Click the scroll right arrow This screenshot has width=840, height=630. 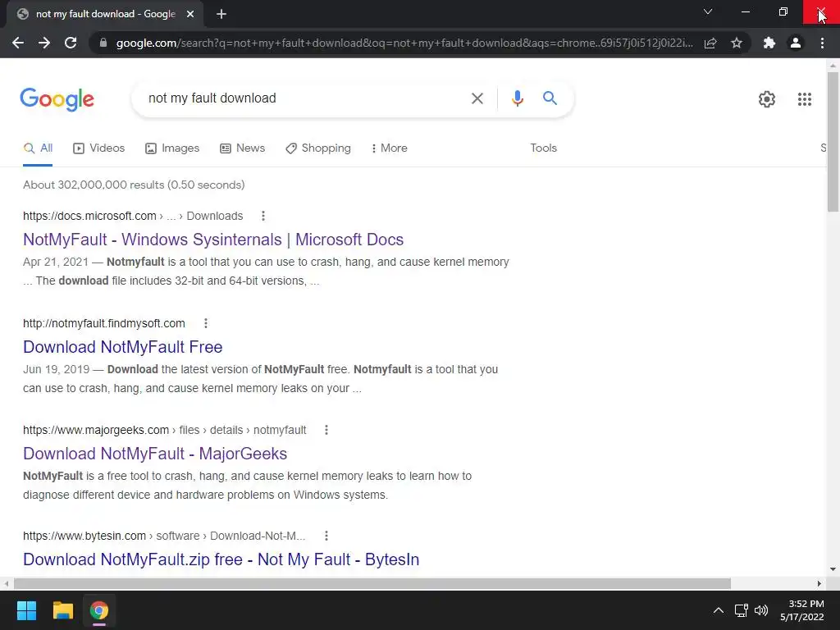tap(819, 583)
